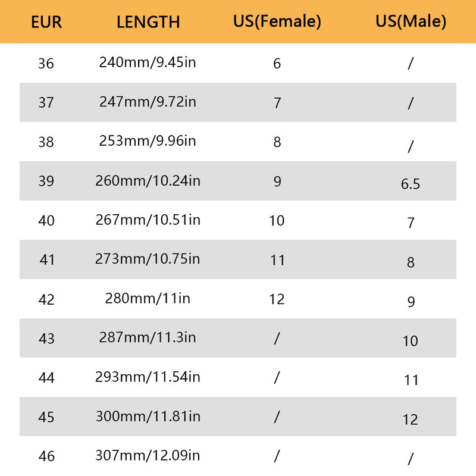Select the 253mm/9.96in length cell
The width and height of the screenshot is (476, 476).
(x=148, y=141)
